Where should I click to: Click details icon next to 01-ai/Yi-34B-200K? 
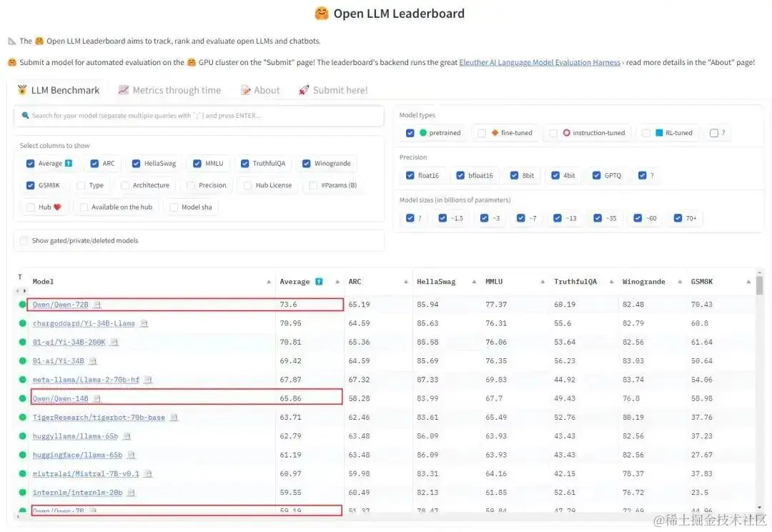(x=114, y=342)
